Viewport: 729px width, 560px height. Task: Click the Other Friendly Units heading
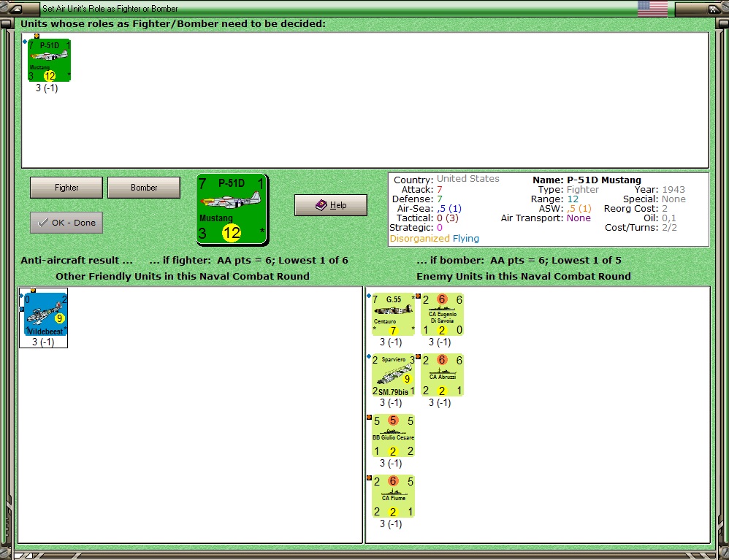(x=183, y=277)
